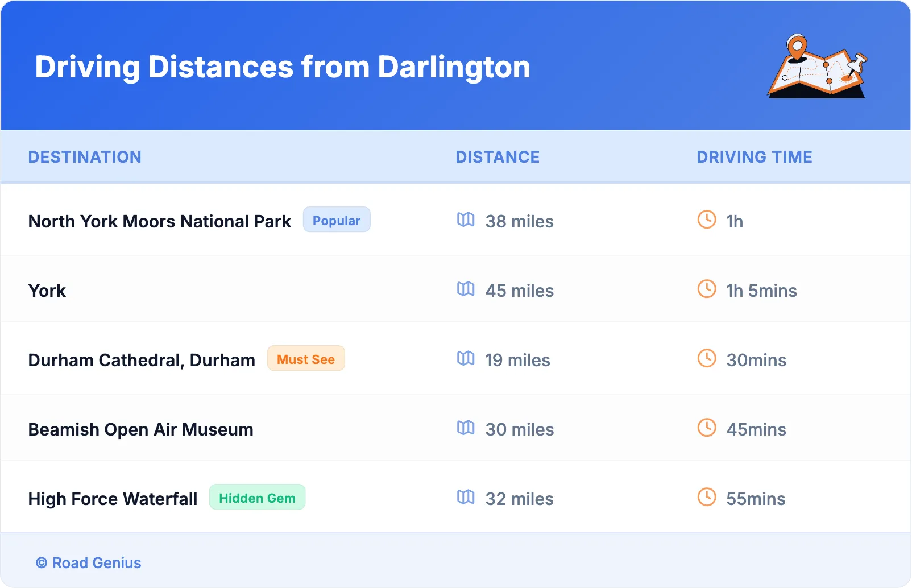Screen dimensions: 912x588
Task: Click the DESTINATION column header
Action: [x=85, y=157]
